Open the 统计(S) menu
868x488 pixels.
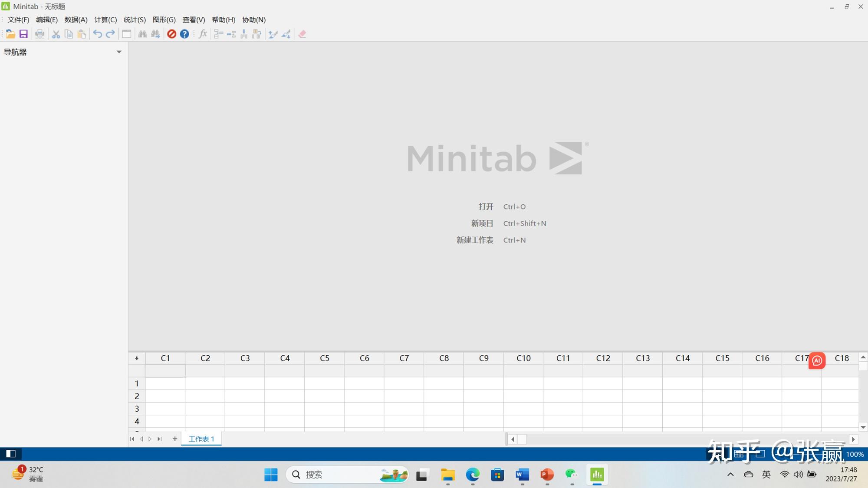click(x=134, y=20)
